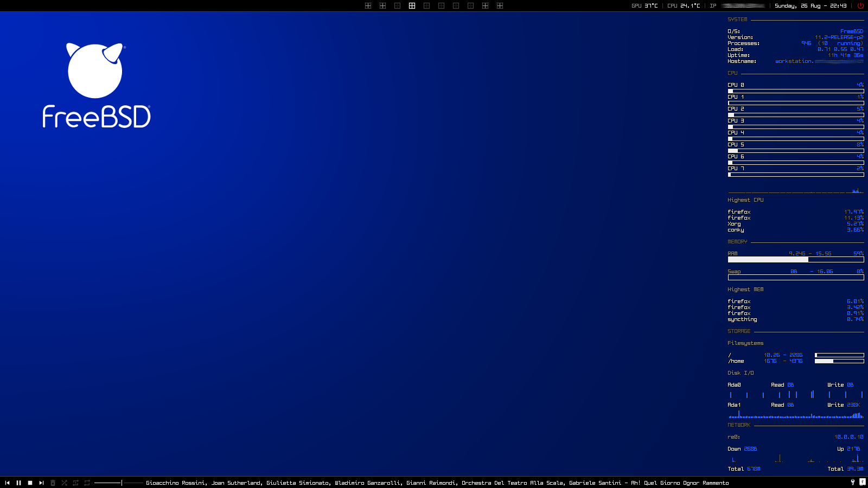Viewport: 868px width, 488px height.
Task: Click the trash icon in the player bar
Action: (x=53, y=483)
